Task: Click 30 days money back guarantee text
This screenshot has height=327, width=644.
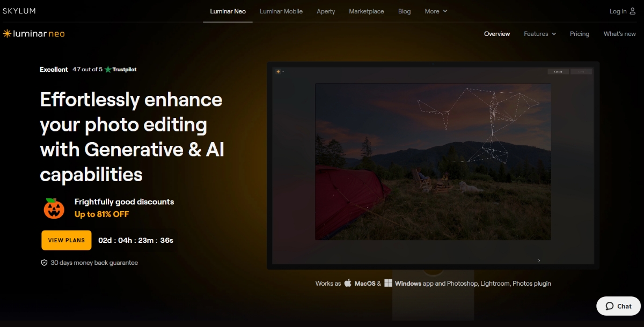Action: (x=94, y=263)
